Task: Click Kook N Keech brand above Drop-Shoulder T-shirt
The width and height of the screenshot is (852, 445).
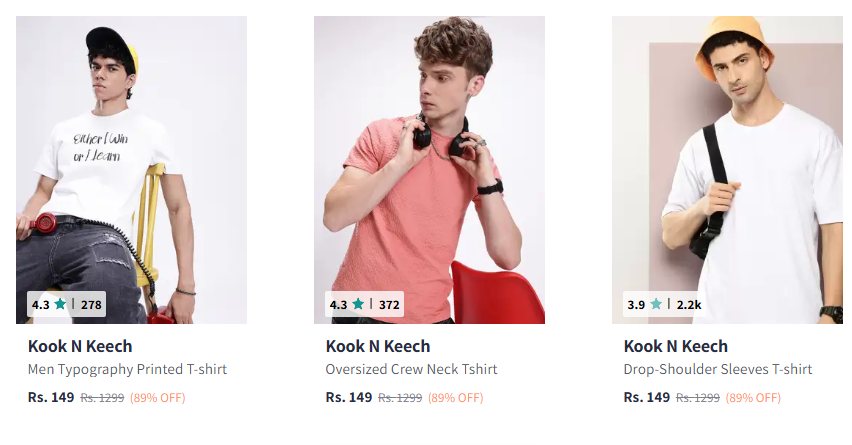Action: (676, 346)
